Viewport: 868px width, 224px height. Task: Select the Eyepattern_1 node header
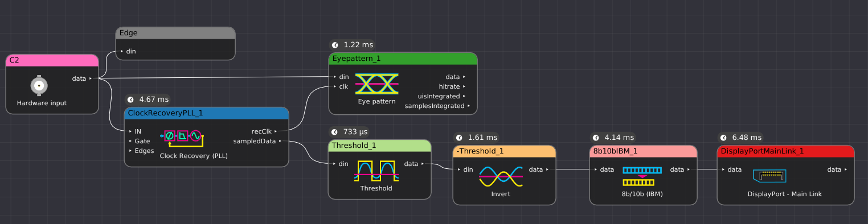[403, 59]
